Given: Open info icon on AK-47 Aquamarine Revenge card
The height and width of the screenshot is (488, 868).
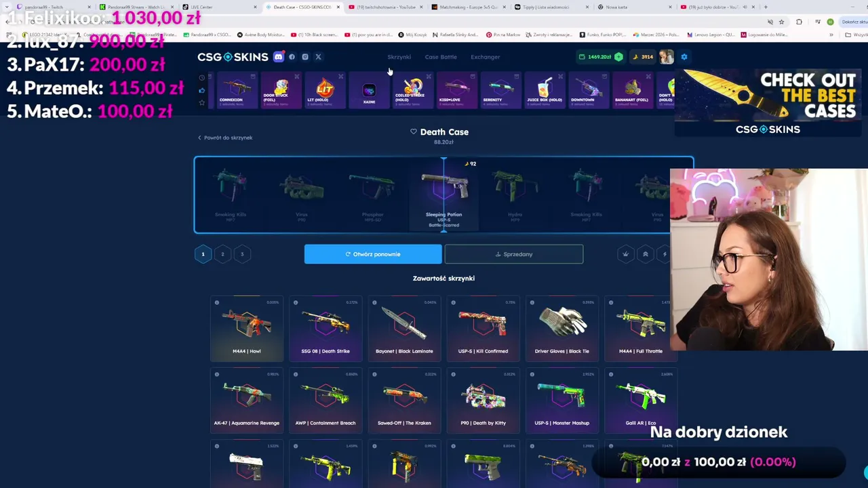Looking at the screenshot, I should 217,374.
